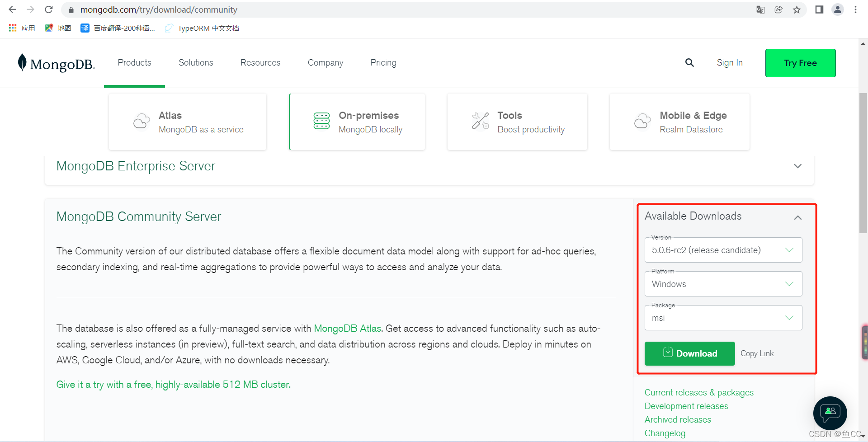The image size is (868, 442).
Task: Open the Changelog link
Action: 665,433
